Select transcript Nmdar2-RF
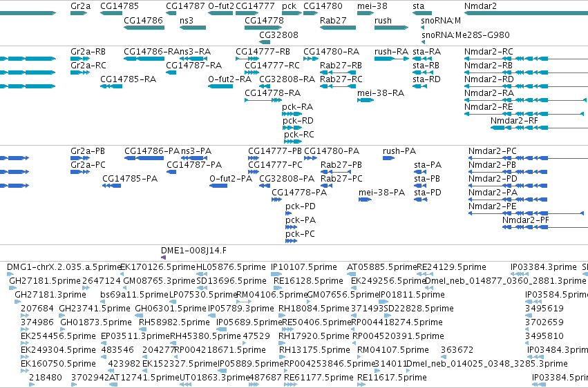This screenshot has height=388, width=588. click(x=539, y=128)
